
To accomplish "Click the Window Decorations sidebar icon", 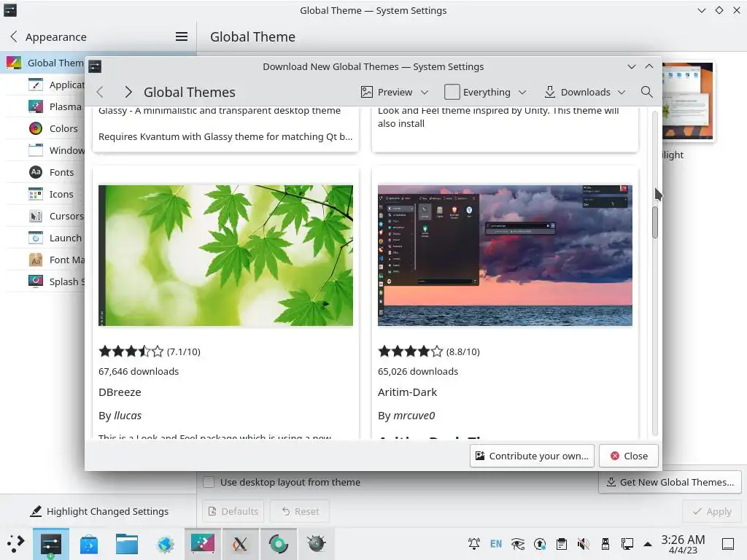I will click(36, 150).
